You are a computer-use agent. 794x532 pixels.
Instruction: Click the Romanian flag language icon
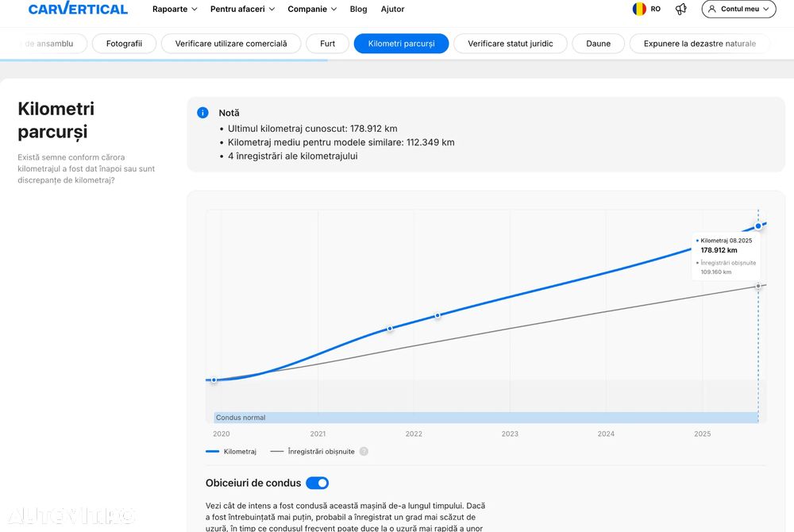click(x=639, y=9)
